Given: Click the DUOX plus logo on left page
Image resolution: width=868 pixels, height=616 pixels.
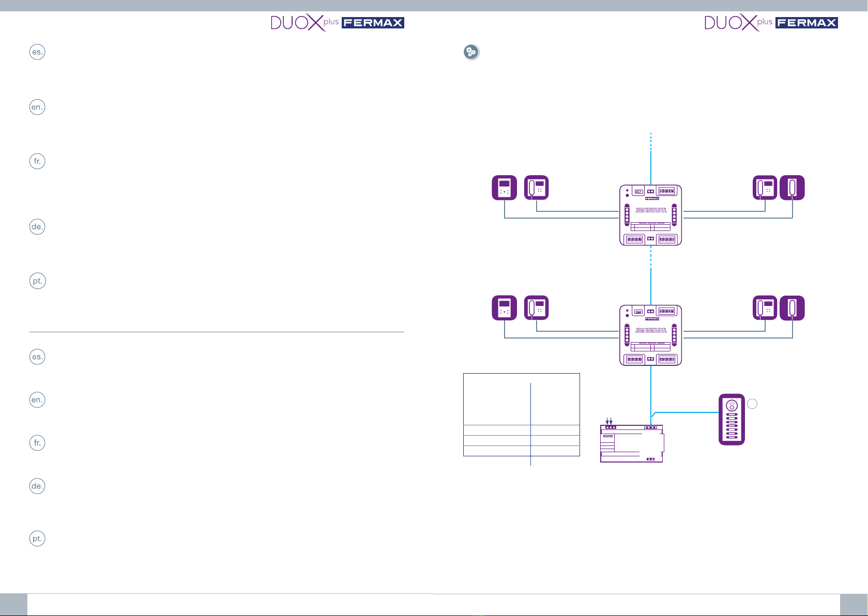Looking at the screenshot, I should click(304, 23).
